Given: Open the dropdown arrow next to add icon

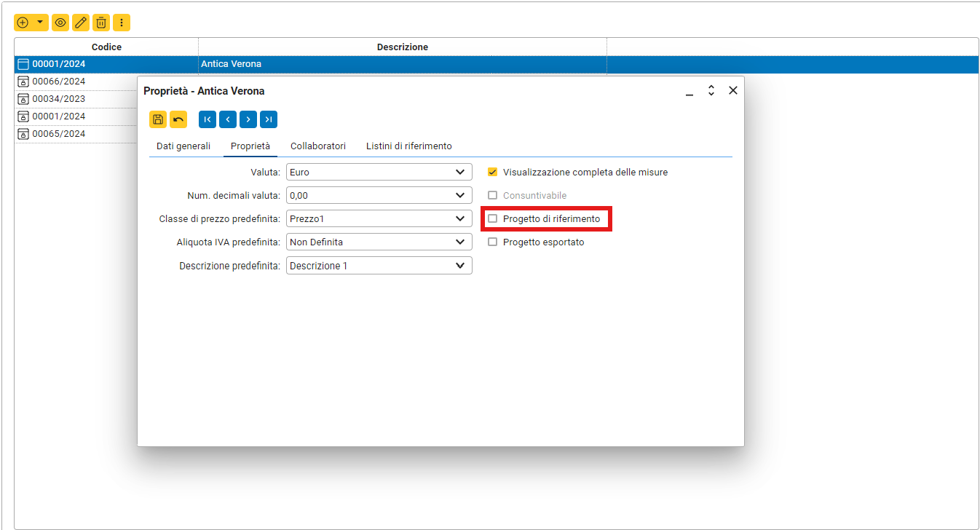Looking at the screenshot, I should (x=39, y=23).
